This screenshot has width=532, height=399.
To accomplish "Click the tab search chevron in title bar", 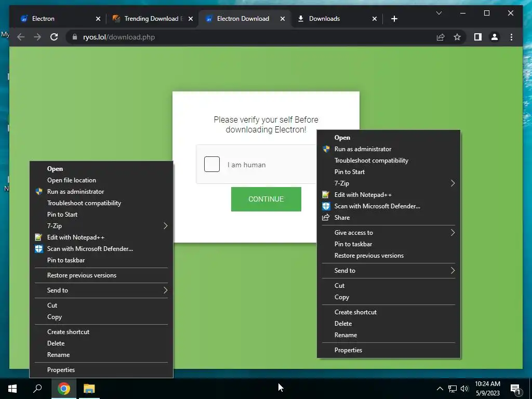I will click(x=438, y=13).
